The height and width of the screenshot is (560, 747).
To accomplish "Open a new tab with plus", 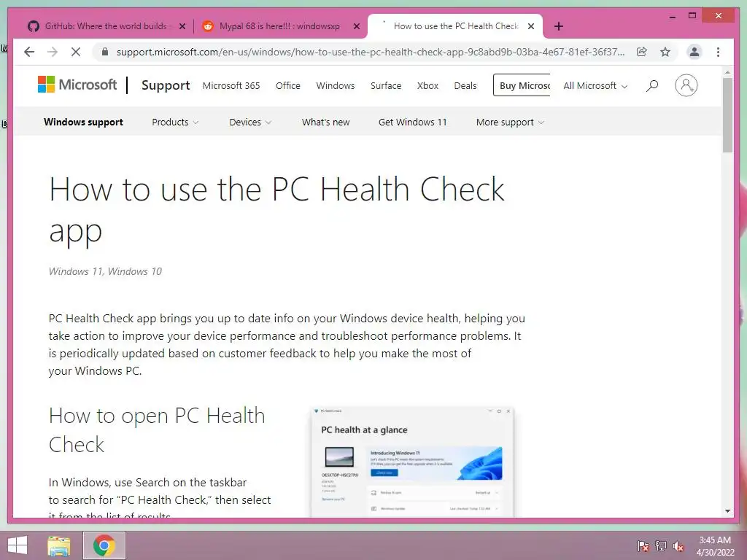I will click(559, 26).
